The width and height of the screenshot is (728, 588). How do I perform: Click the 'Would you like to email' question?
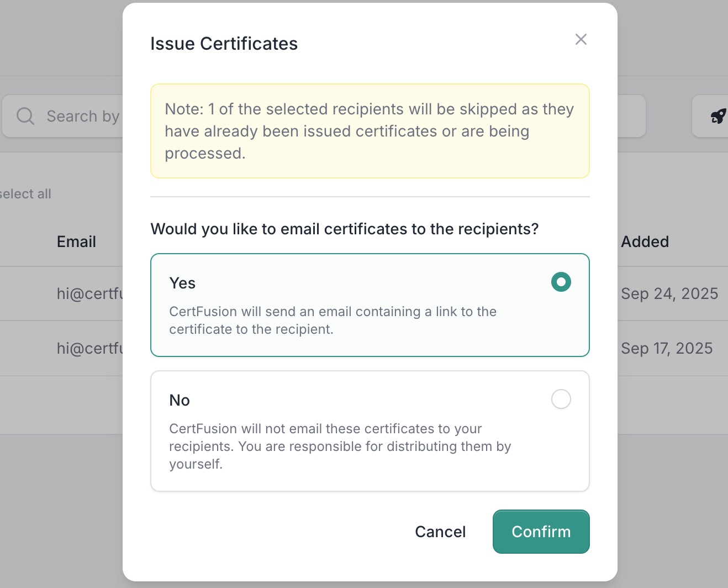coord(344,229)
